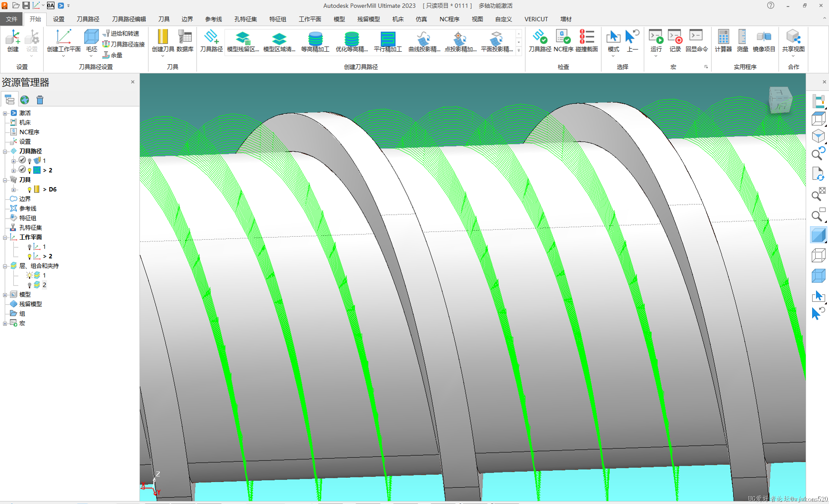Click check status circle of toolpath 1
The width and height of the screenshot is (829, 504).
click(x=22, y=160)
